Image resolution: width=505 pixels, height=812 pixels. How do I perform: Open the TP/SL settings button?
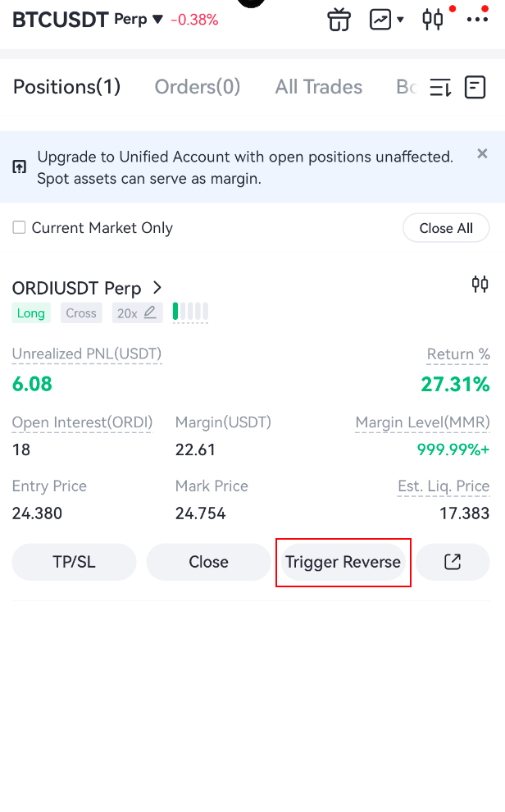click(74, 562)
